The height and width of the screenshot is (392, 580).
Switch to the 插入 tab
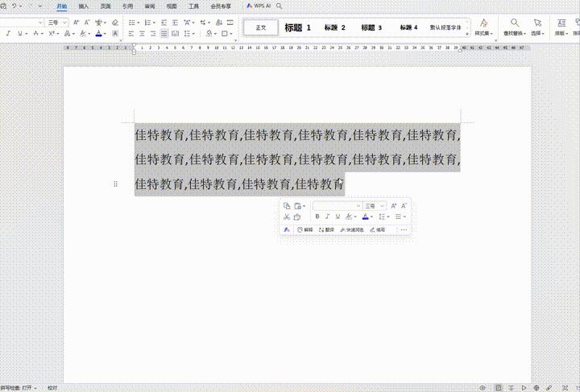pyautogui.click(x=84, y=6)
